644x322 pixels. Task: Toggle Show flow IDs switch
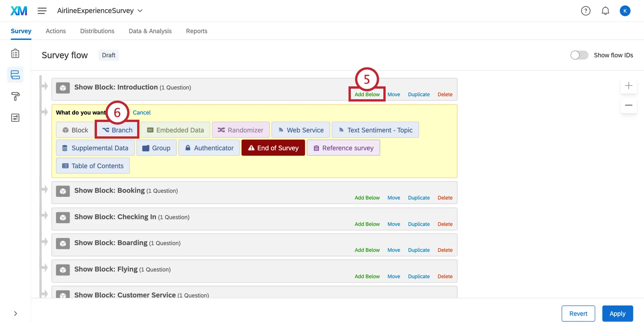coord(579,55)
